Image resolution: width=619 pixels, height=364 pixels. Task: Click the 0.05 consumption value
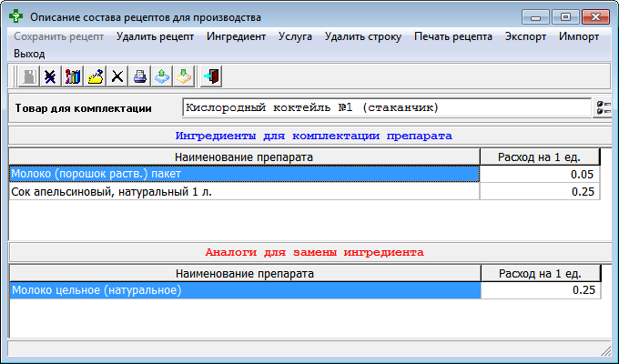[540, 174]
